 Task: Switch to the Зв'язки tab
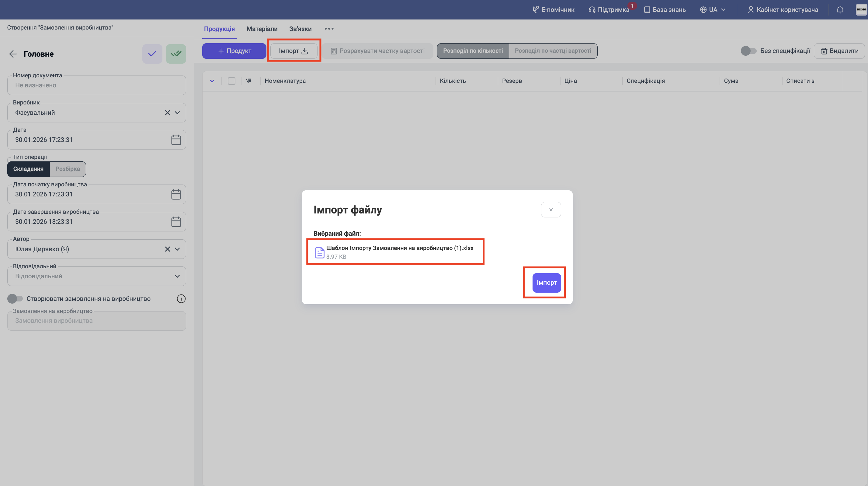click(x=300, y=29)
